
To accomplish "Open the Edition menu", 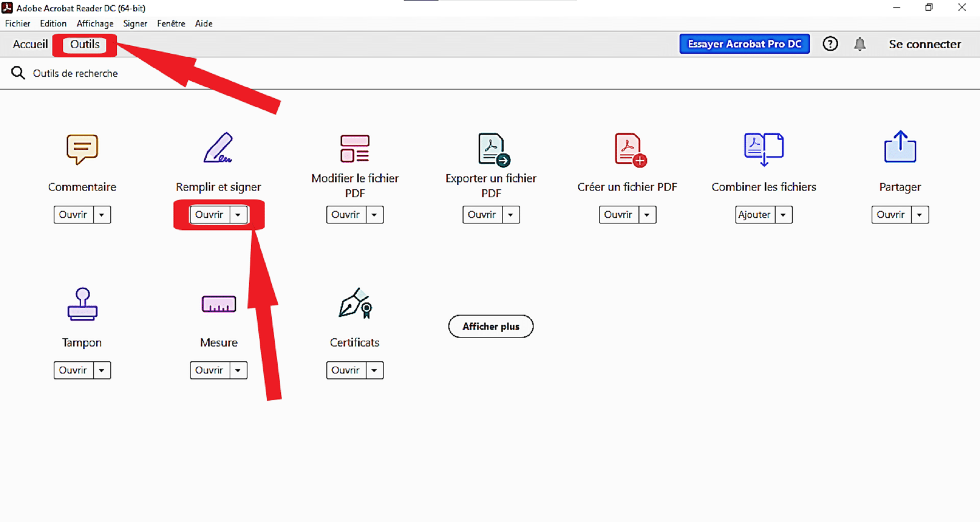I will (53, 24).
